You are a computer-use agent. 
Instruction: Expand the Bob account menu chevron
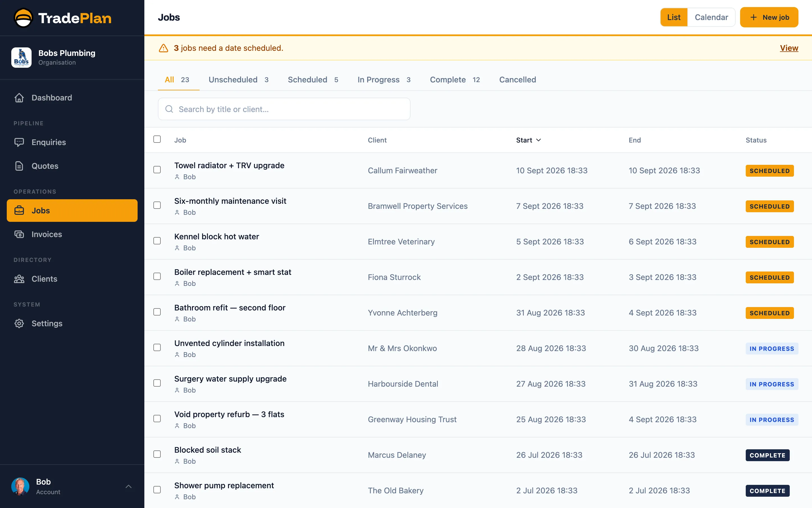[x=129, y=487]
